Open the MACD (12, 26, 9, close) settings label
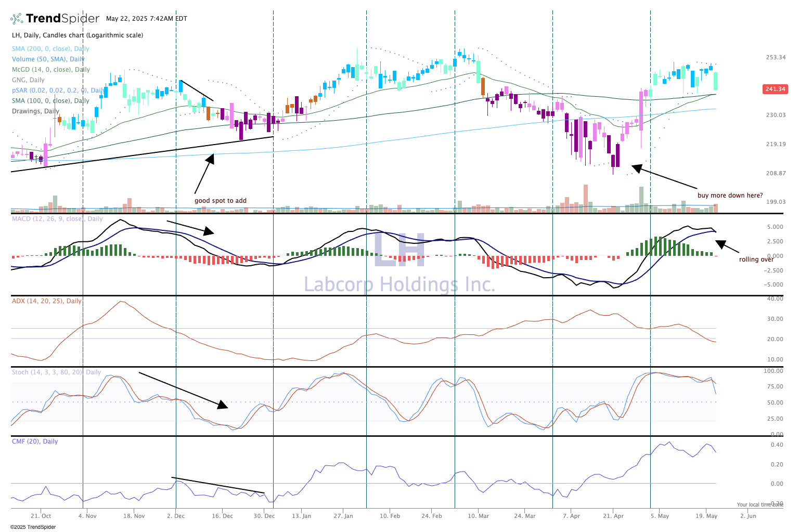799x532 pixels. pyautogui.click(x=57, y=219)
